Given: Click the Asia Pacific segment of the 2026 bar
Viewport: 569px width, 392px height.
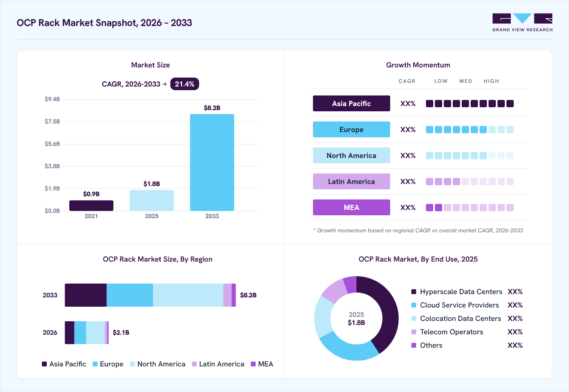Looking at the screenshot, I should [69, 333].
